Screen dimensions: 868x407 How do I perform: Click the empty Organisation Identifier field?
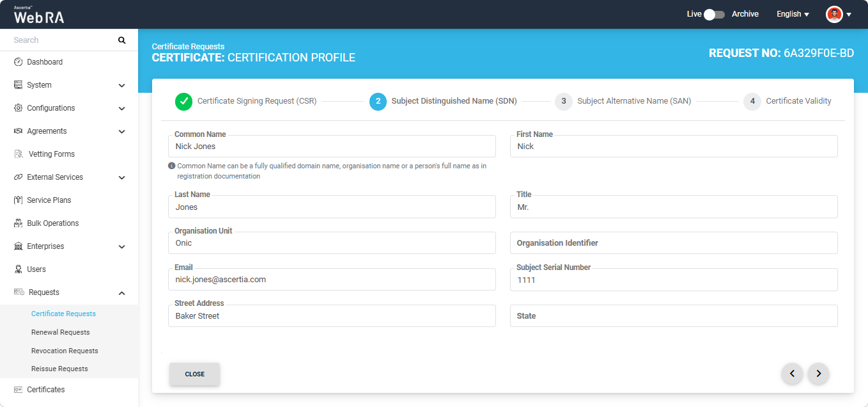(674, 243)
